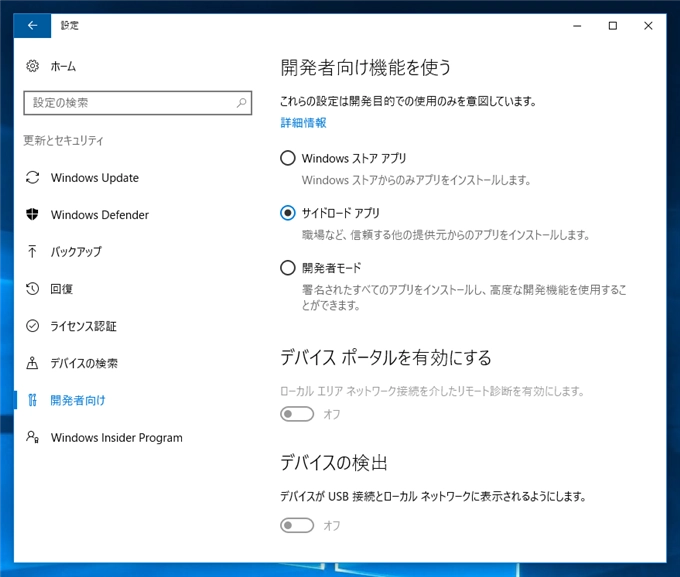Select the 開発者モード radio button
This screenshot has height=577, width=680.
(288, 268)
